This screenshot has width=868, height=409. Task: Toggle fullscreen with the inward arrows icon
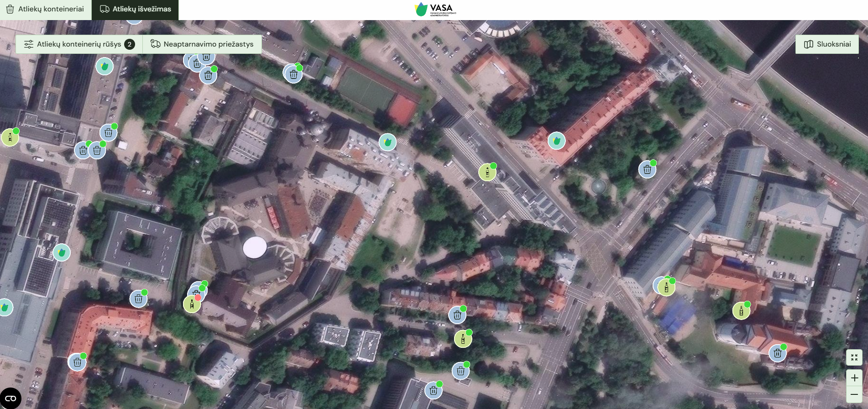tap(854, 357)
